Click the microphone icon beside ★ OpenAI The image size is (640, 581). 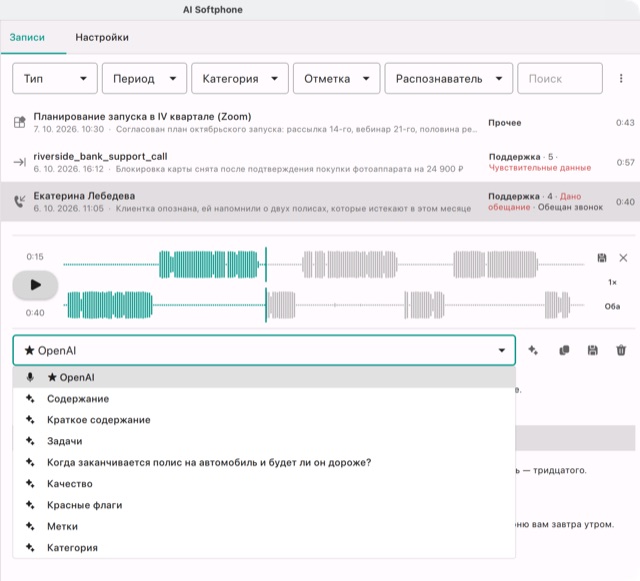pyautogui.click(x=30, y=377)
